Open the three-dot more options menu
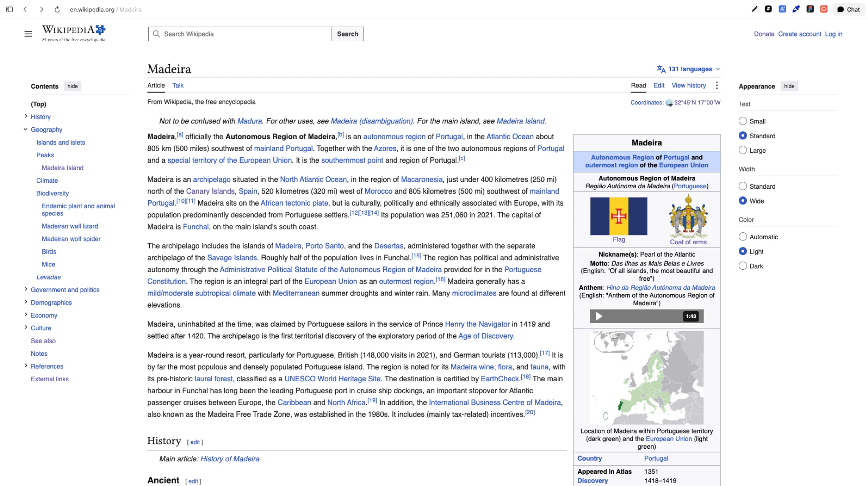The image size is (868, 486). (x=717, y=86)
